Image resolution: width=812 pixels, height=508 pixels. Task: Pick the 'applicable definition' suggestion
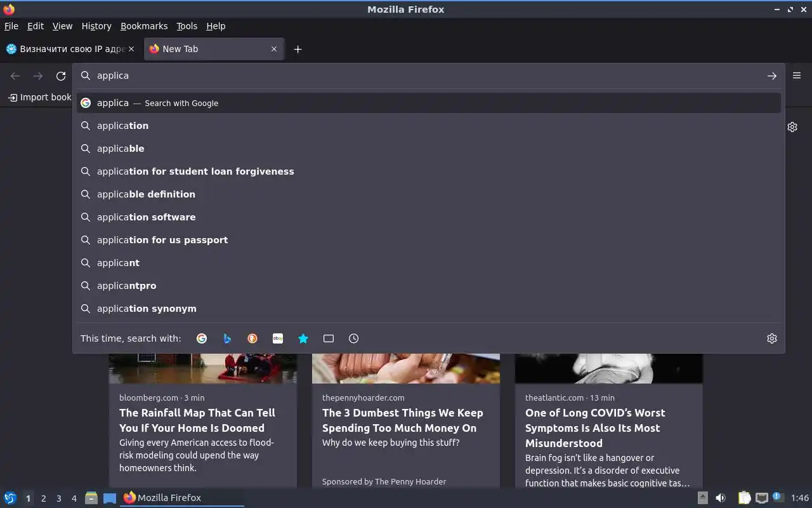coord(429,194)
